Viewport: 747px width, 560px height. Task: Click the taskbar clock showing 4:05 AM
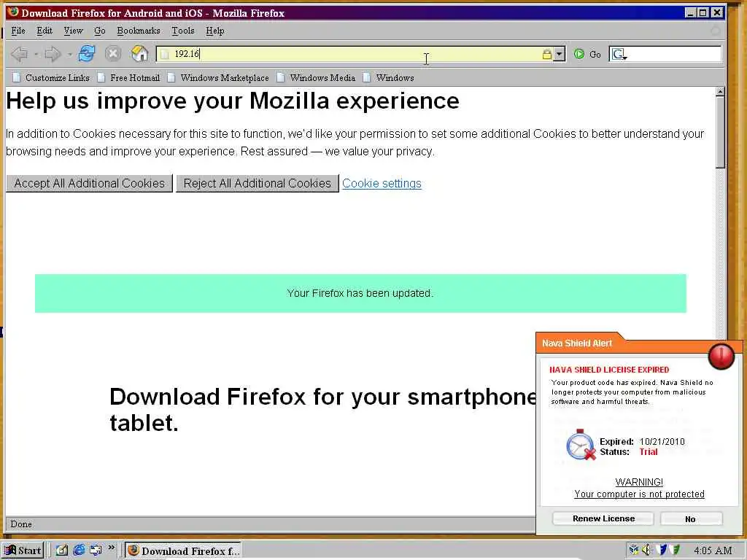713,551
